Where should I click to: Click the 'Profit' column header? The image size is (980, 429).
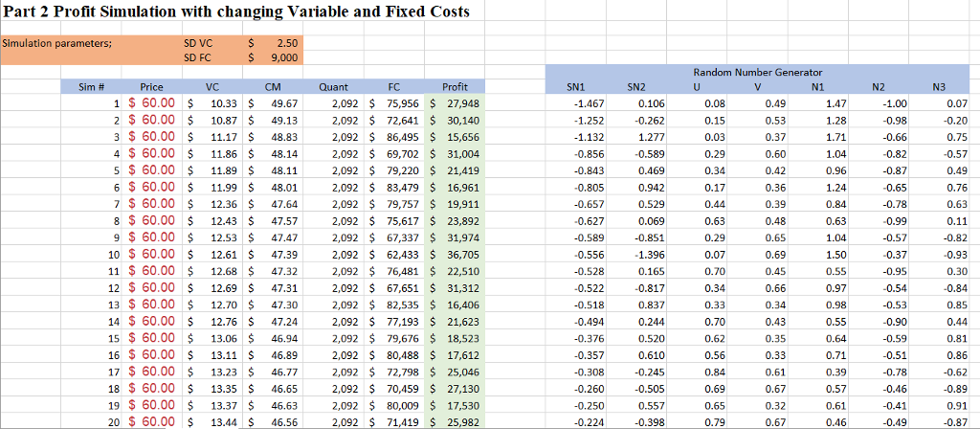tap(455, 87)
